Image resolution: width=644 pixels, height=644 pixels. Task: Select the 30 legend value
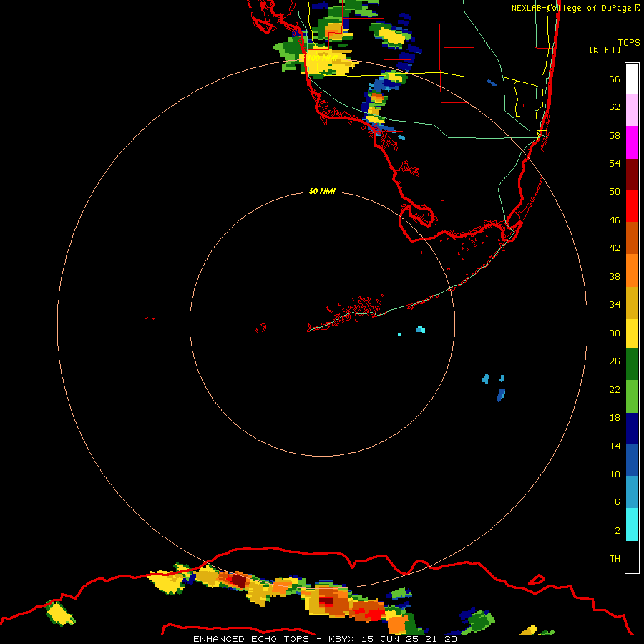pos(615,333)
